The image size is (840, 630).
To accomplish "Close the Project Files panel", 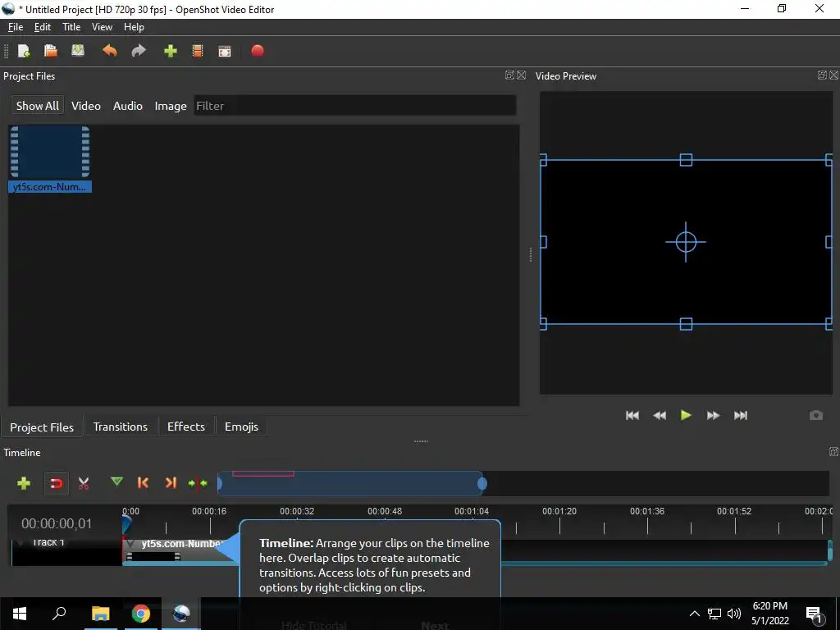I will tap(521, 75).
